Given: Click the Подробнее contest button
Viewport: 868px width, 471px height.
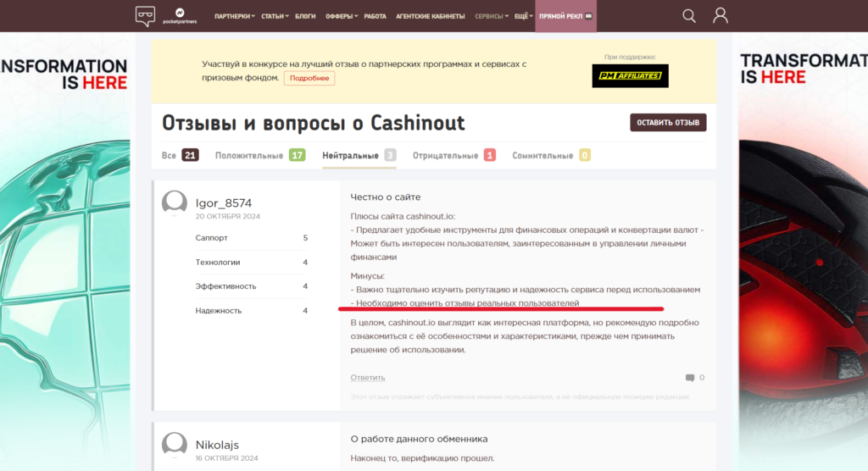Looking at the screenshot, I should click(309, 78).
